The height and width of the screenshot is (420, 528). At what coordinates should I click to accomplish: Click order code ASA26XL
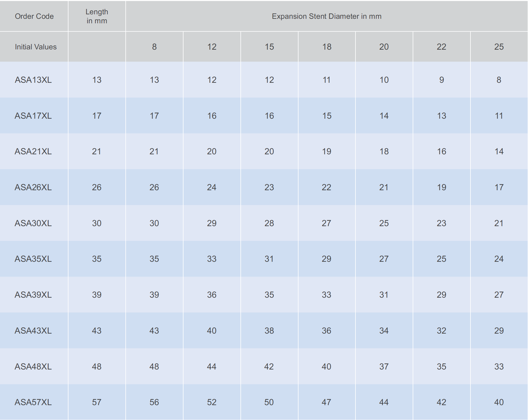(33, 187)
